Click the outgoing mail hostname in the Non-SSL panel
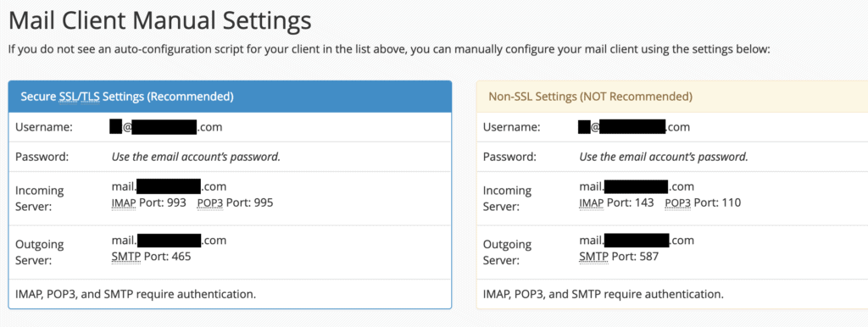Screen dimensions: 868x327 coord(637,240)
